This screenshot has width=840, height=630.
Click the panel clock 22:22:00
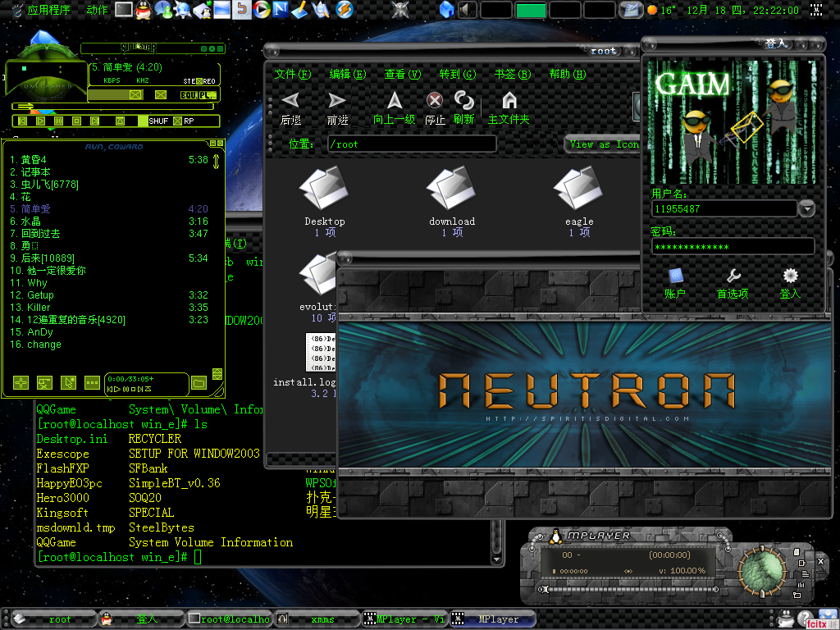tap(742, 10)
